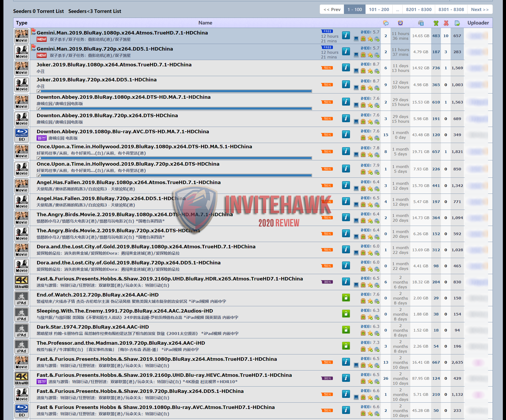Add Joker 1080p to RSS basket
Screen dimensions: 506x420
coord(377,71)
